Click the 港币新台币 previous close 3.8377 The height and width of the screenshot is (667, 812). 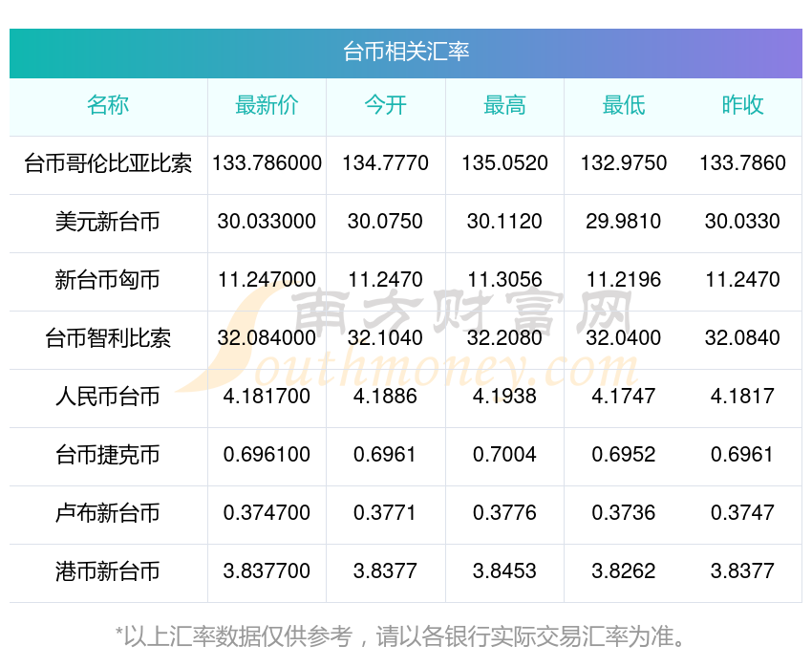coord(742,571)
